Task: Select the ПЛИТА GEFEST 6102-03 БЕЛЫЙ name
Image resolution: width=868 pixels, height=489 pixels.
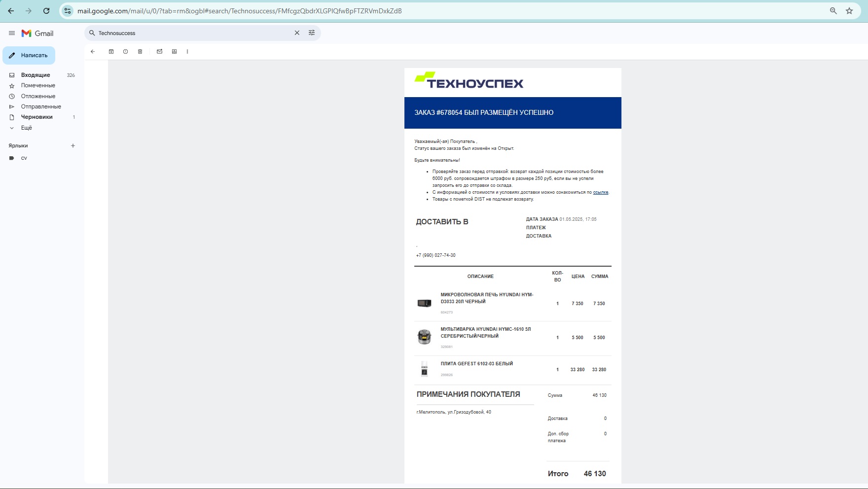Action: [x=476, y=364]
